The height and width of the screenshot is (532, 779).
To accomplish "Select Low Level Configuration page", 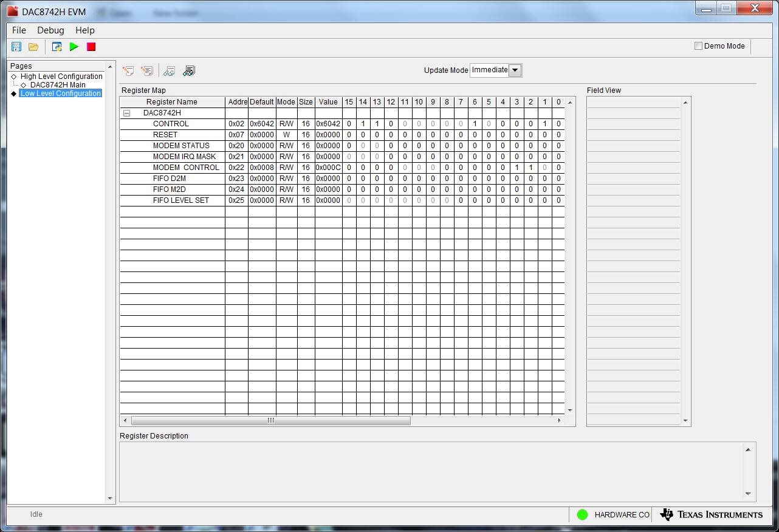I will coord(61,94).
